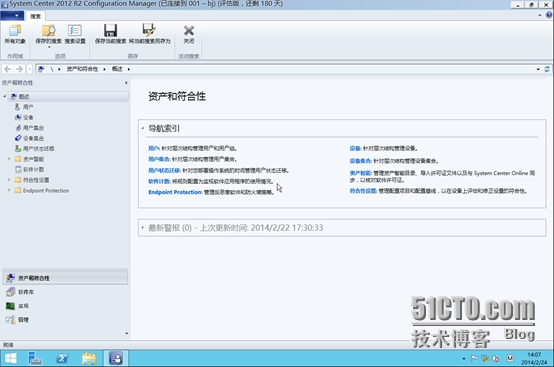Click the Back navigation arrow
Screen dimensions: 554x367
7,69
